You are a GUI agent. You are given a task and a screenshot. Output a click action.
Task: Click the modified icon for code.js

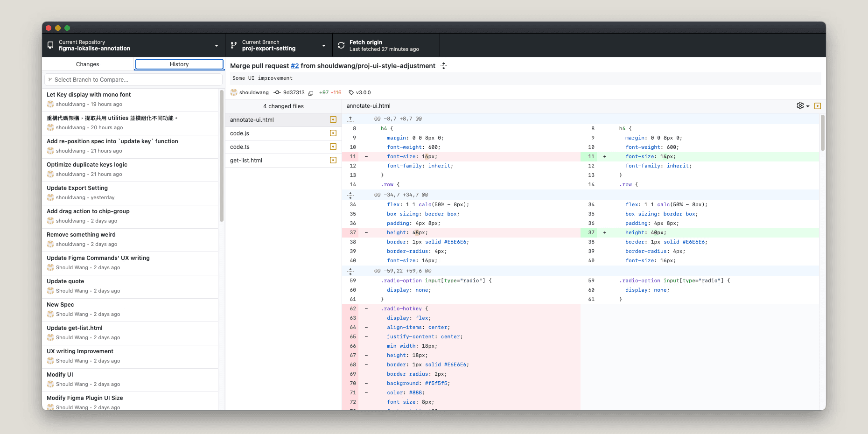(333, 133)
